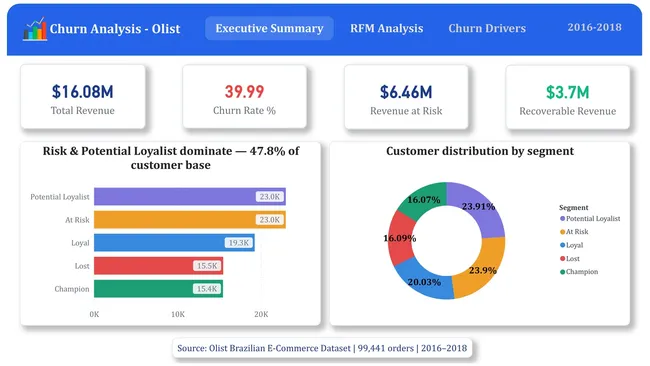Select Lost in the legend
The height and width of the screenshot is (366, 650).
pos(570,259)
